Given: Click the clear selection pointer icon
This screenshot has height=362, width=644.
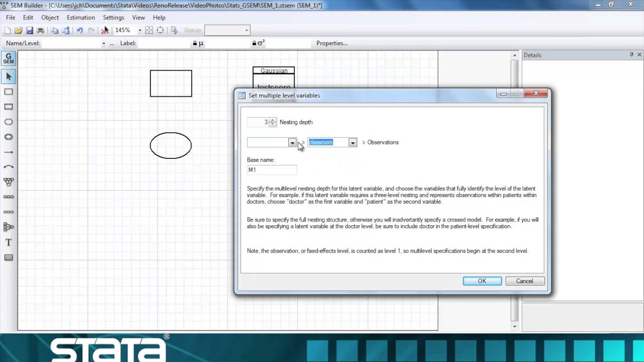Looking at the screenshot, I should click(105, 30).
